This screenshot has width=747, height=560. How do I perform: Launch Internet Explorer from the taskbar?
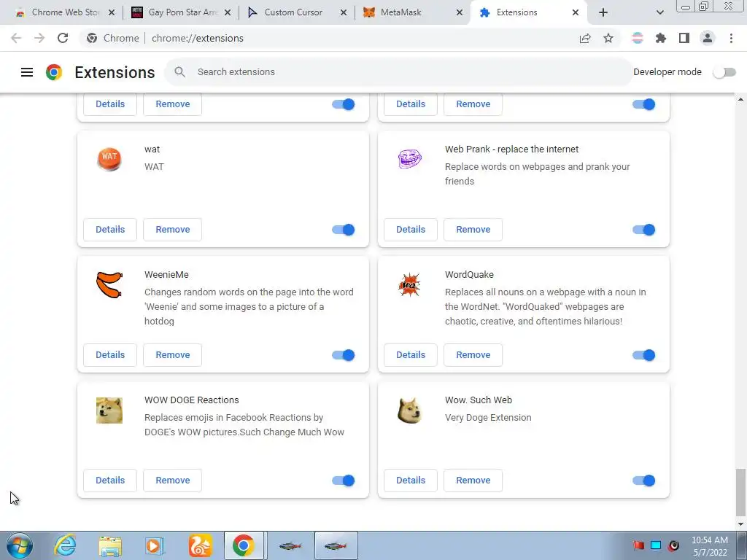coord(65,545)
